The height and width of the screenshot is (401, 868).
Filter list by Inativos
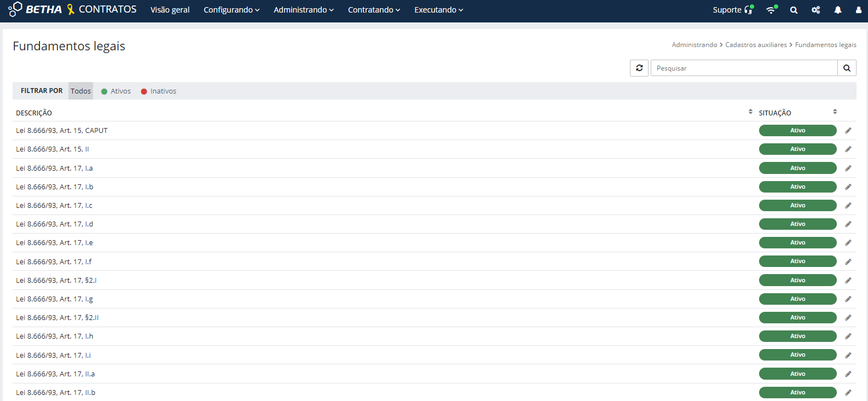159,91
